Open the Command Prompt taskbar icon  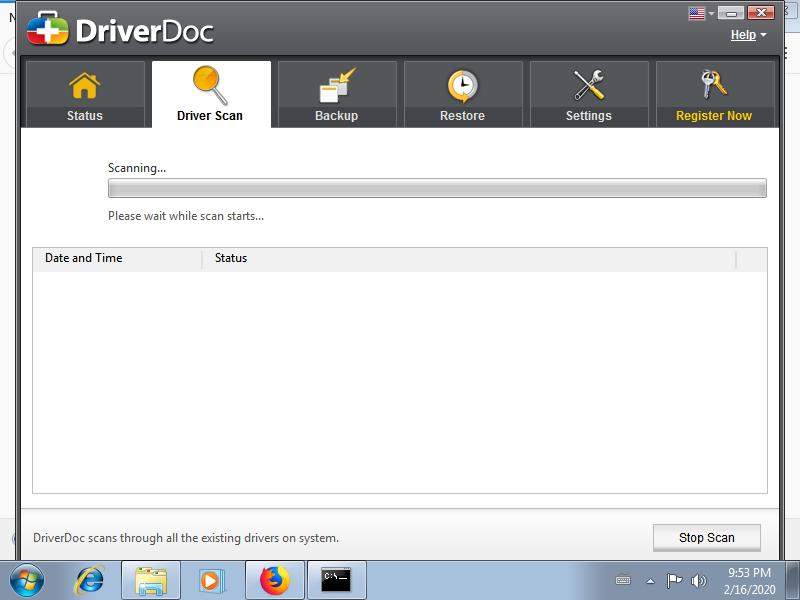[x=337, y=581]
